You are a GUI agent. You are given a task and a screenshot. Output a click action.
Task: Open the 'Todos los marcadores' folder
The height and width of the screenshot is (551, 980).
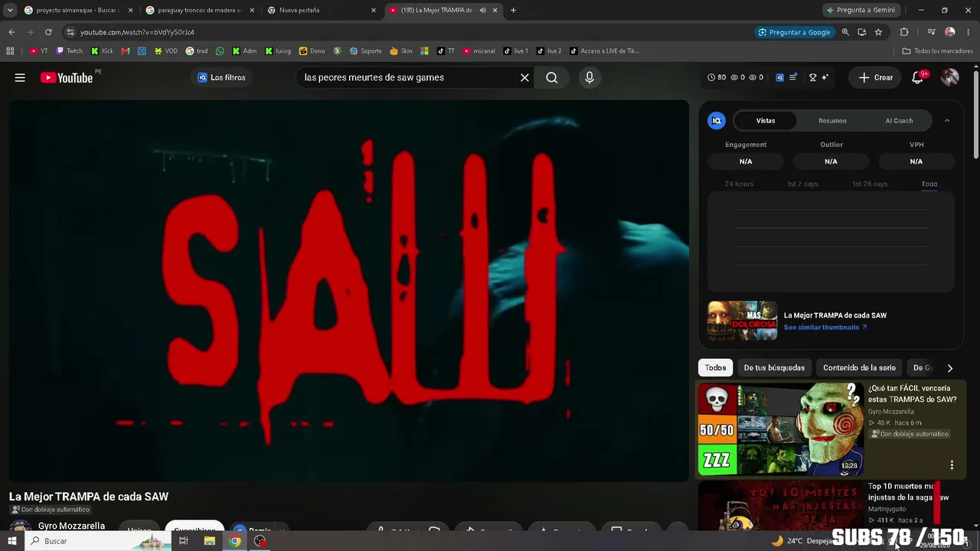tap(937, 51)
